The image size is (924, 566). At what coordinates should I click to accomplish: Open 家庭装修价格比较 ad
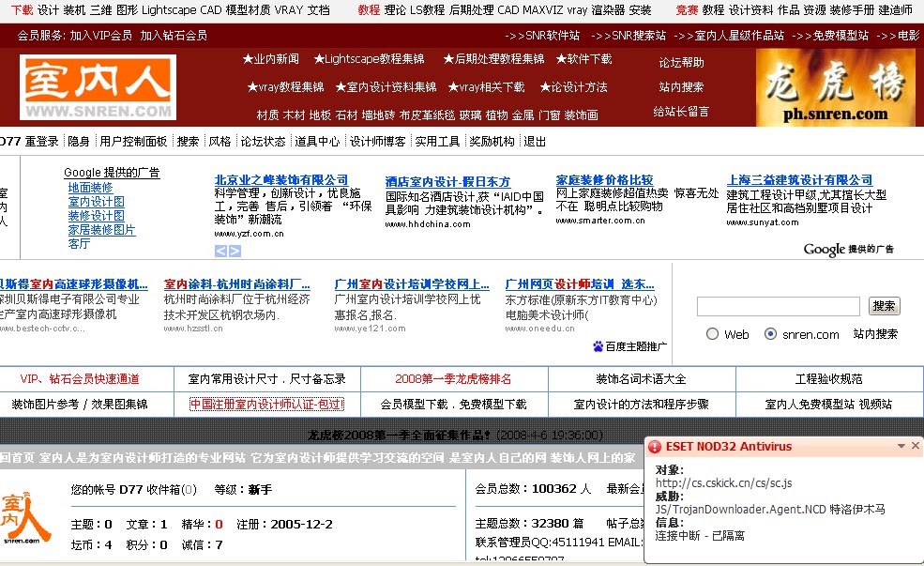(605, 180)
